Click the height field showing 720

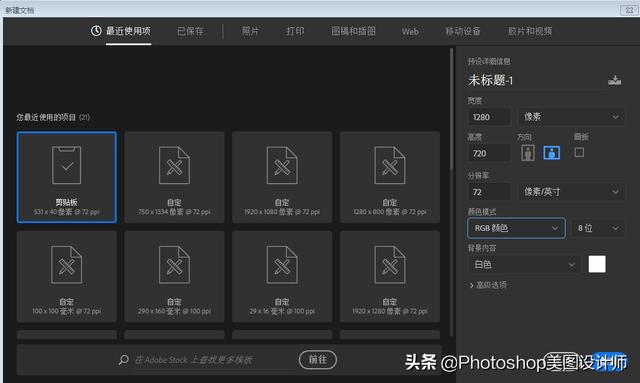point(489,154)
